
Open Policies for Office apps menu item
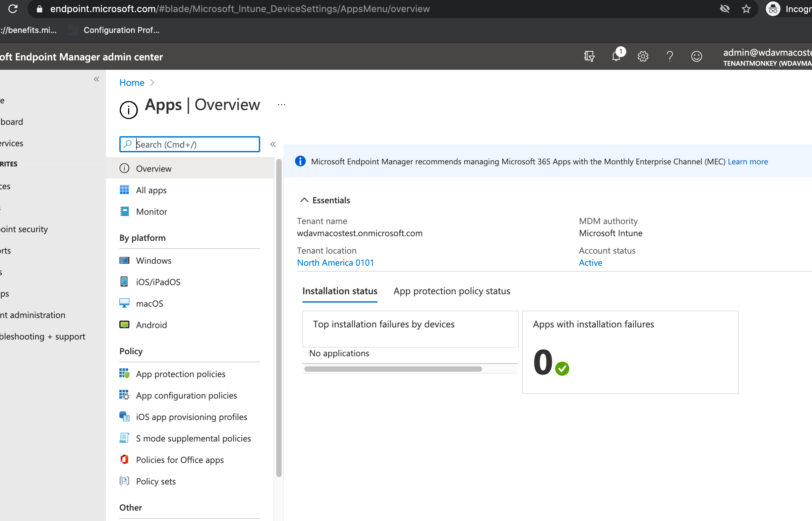point(190,460)
